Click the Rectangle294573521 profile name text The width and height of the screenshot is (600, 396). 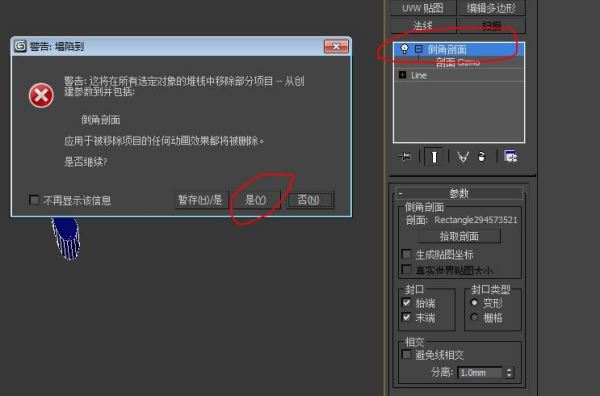point(476,220)
